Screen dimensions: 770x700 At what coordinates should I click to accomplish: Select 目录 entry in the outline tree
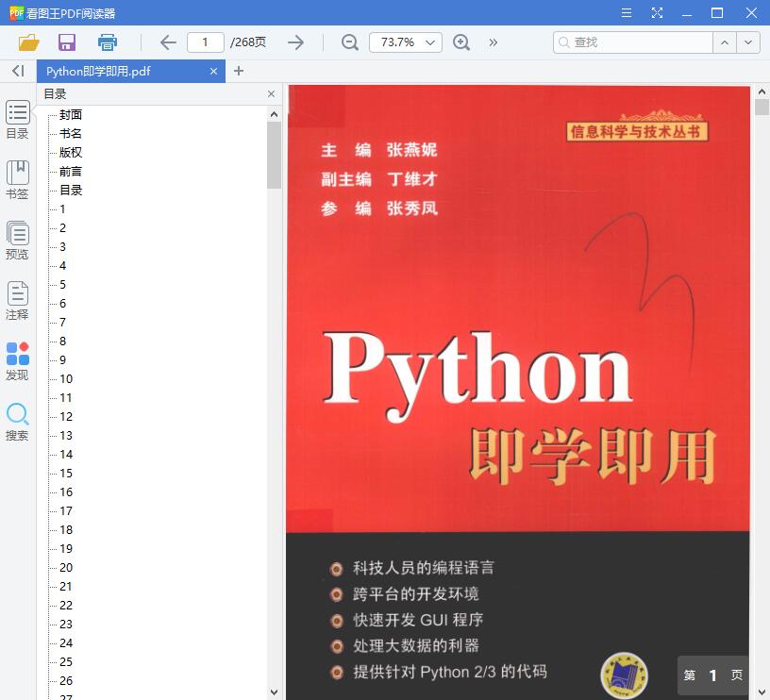[x=71, y=191]
